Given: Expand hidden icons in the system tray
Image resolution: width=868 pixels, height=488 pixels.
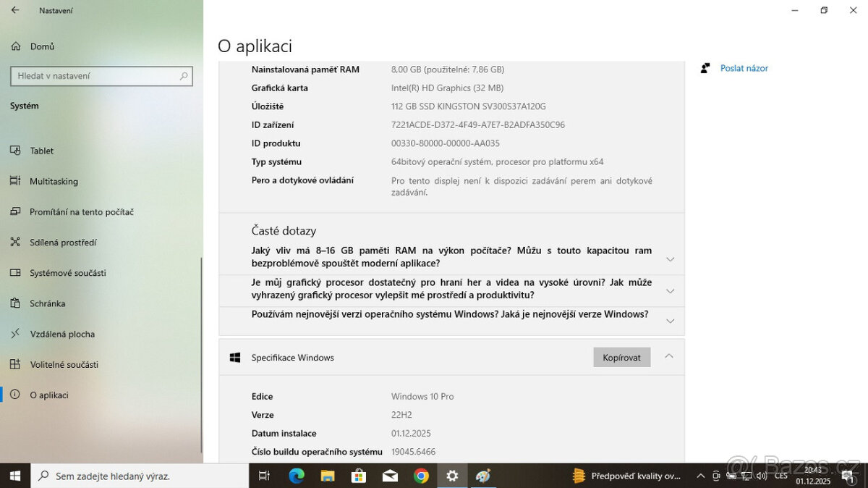Looking at the screenshot, I should click(x=700, y=476).
